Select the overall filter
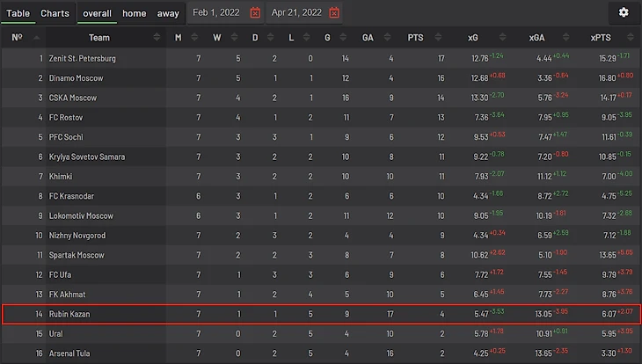 coord(97,13)
